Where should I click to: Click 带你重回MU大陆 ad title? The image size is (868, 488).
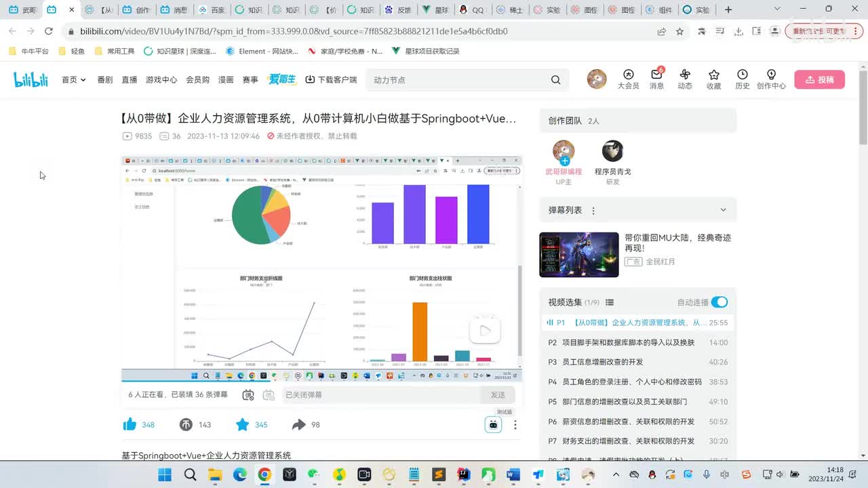(677, 243)
